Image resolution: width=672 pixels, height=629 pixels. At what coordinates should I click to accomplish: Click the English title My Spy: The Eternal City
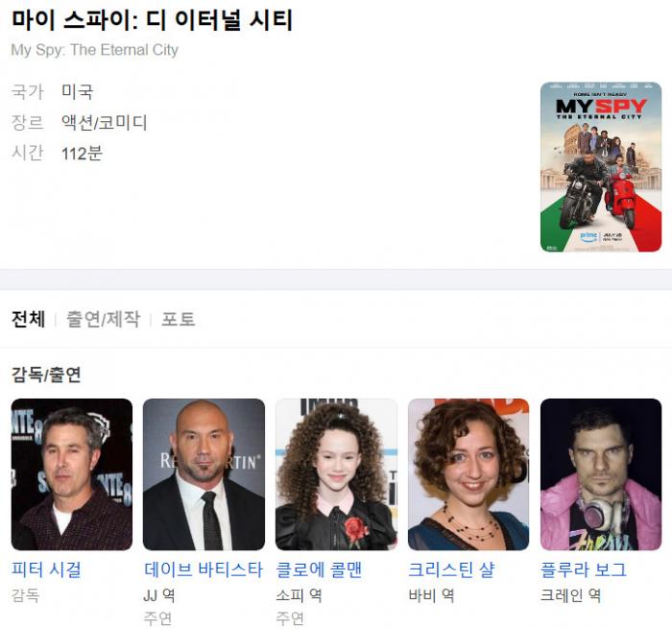pyautogui.click(x=95, y=50)
